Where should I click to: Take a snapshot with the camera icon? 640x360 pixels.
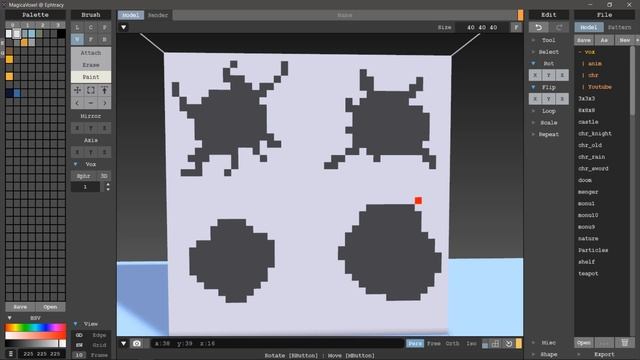137,344
